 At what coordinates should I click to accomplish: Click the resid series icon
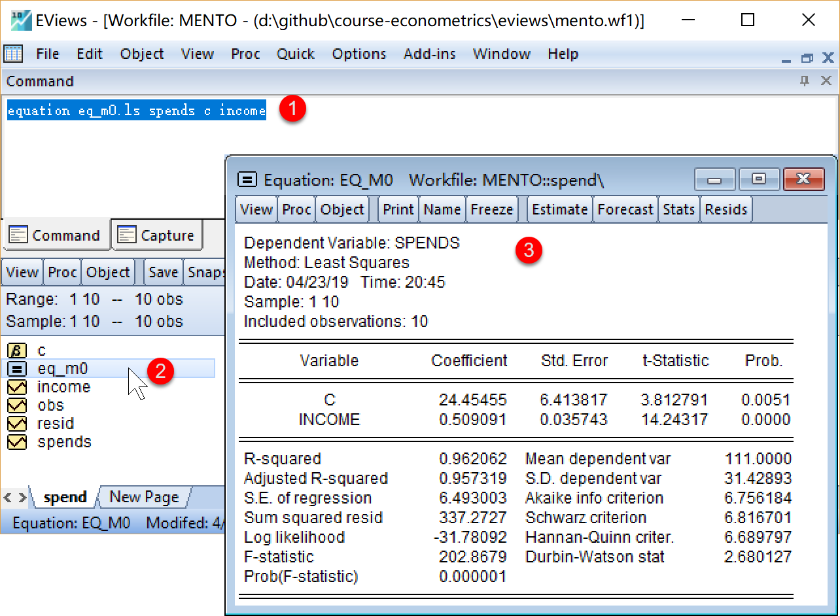click(x=16, y=424)
